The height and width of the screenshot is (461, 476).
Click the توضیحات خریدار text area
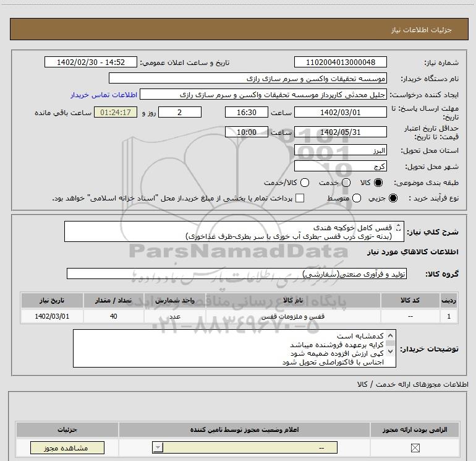234,348
